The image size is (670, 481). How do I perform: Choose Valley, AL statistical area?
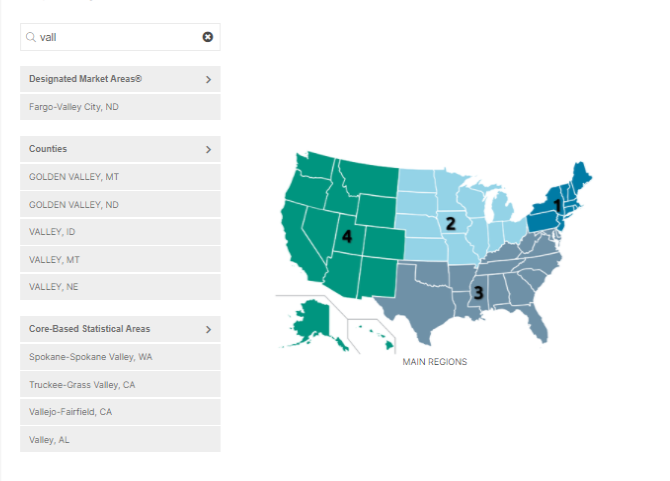(x=120, y=439)
